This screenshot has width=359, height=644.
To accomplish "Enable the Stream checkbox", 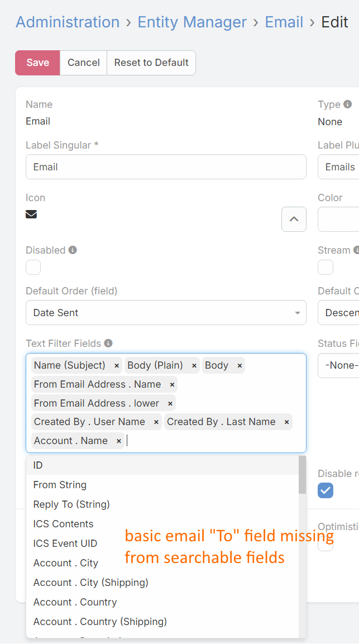I will (x=326, y=268).
